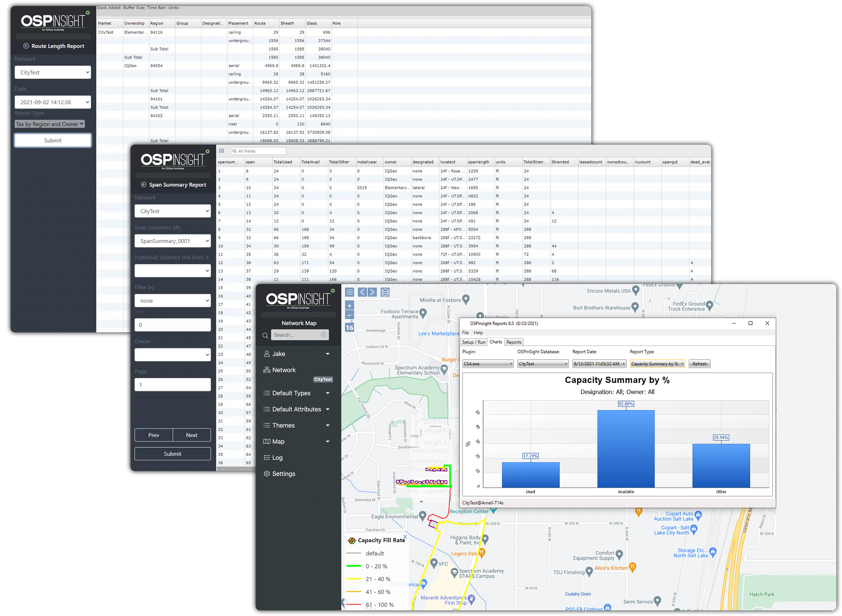Screen dimensions: 842x616
Task: Click the green 0 - 20 % legend swatch
Action: pos(353,566)
